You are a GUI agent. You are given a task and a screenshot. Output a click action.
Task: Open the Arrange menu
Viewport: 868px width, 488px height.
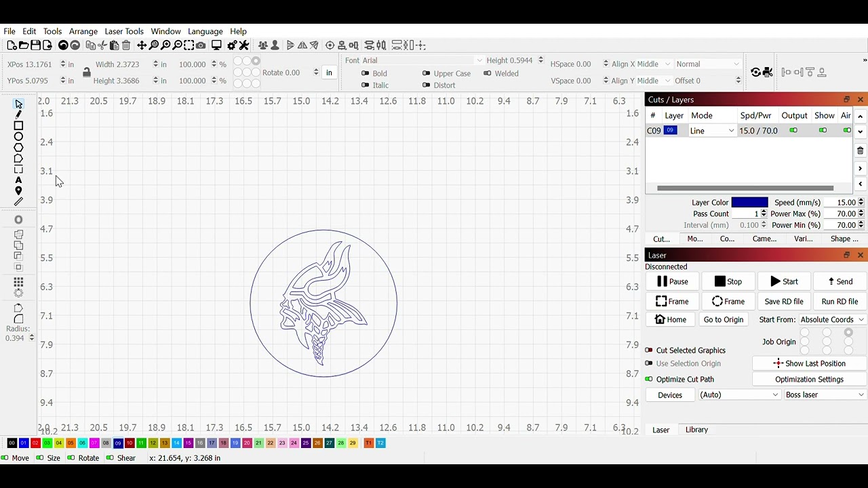pyautogui.click(x=83, y=31)
